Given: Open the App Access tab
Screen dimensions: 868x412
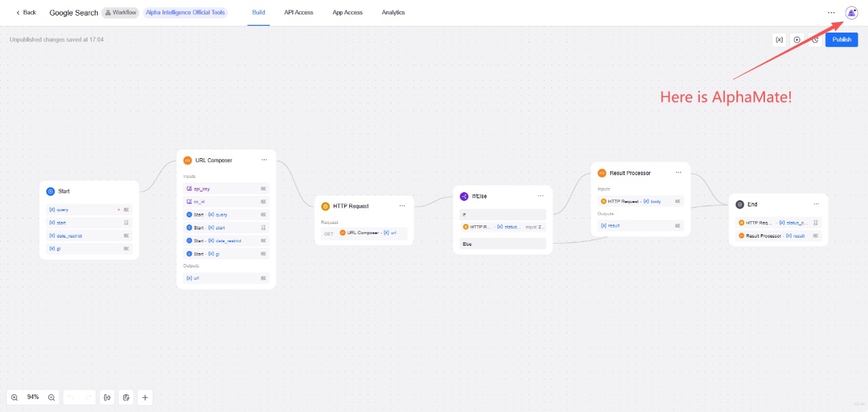Looking at the screenshot, I should point(348,12).
